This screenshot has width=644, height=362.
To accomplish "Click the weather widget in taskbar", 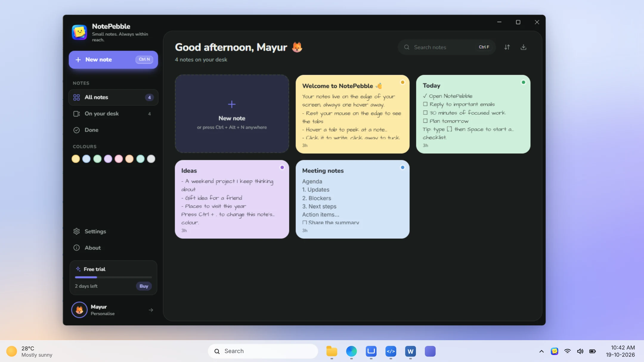I will pyautogui.click(x=29, y=351).
